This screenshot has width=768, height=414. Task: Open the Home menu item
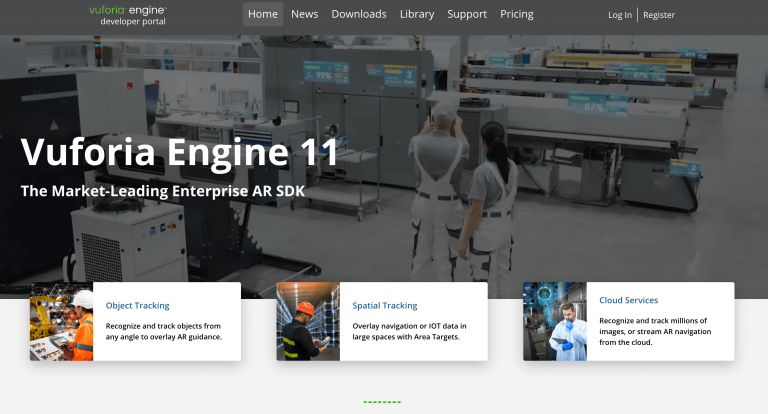point(263,14)
